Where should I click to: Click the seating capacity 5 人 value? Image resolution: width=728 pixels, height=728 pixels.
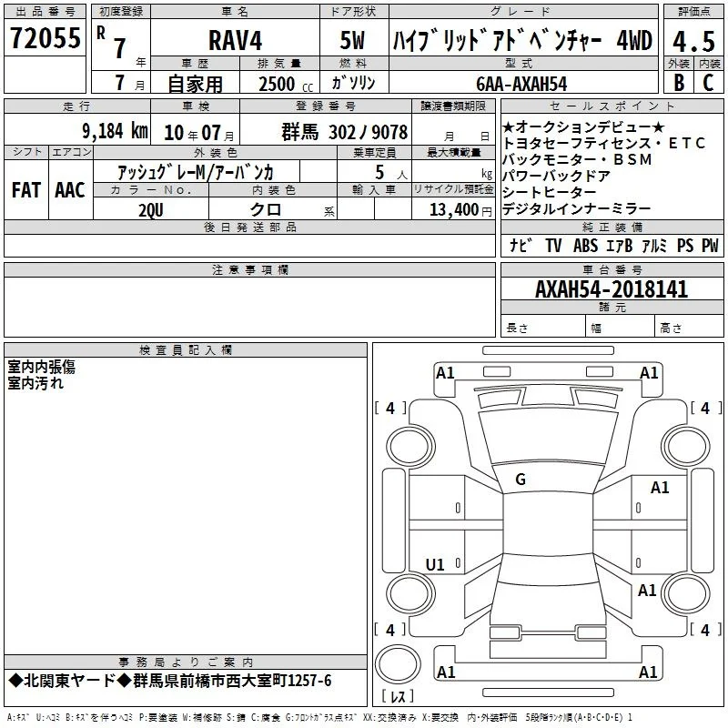tap(391, 173)
